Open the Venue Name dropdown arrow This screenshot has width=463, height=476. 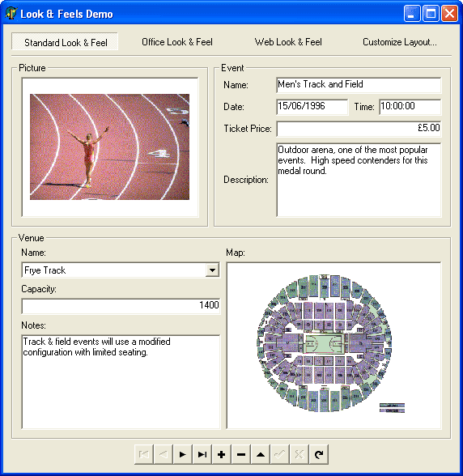pyautogui.click(x=213, y=270)
